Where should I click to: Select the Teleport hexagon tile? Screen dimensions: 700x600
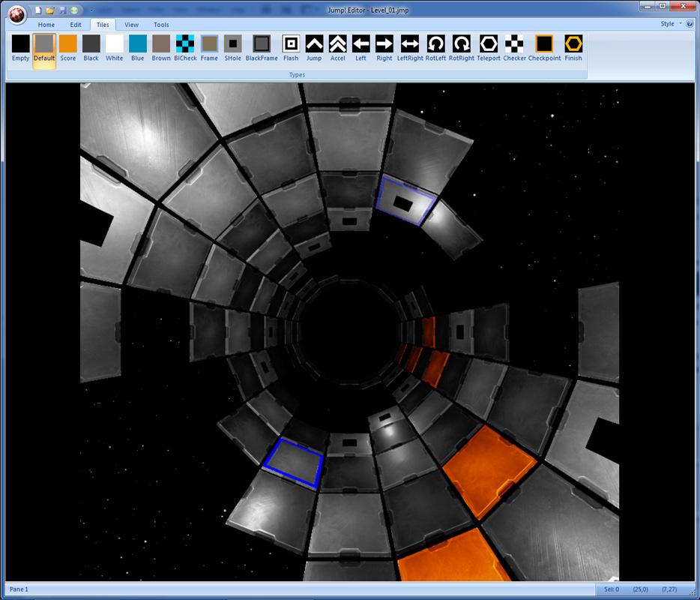click(489, 48)
